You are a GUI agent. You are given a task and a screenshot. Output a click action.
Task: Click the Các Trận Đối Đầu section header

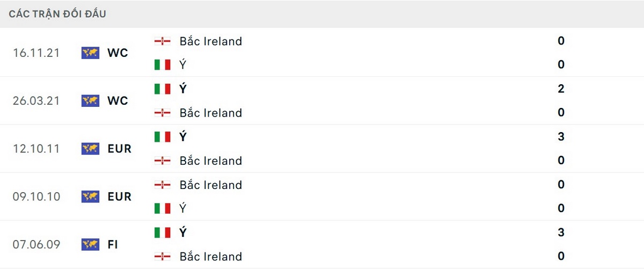click(x=57, y=14)
